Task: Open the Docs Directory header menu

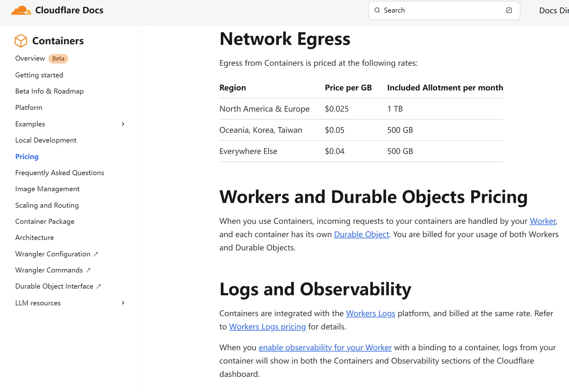Action: [x=554, y=10]
